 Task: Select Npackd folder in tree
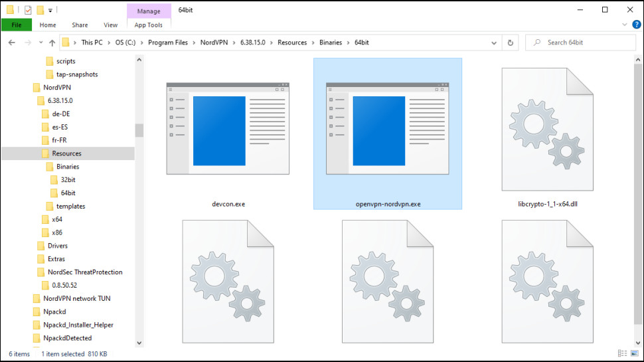(x=54, y=312)
